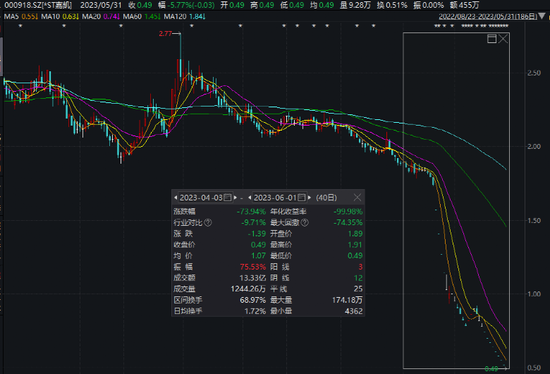
Task: Step end date 2023-06-01 backward
Action: tap(249, 198)
